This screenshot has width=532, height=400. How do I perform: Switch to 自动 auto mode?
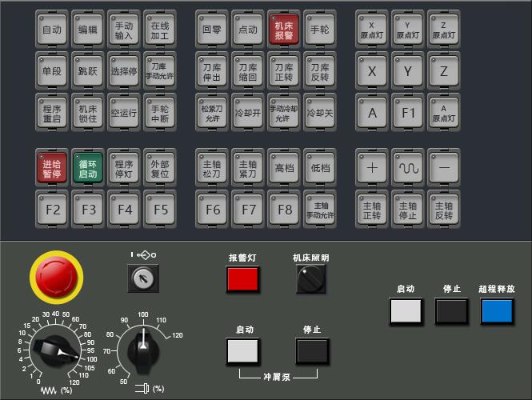point(52,29)
